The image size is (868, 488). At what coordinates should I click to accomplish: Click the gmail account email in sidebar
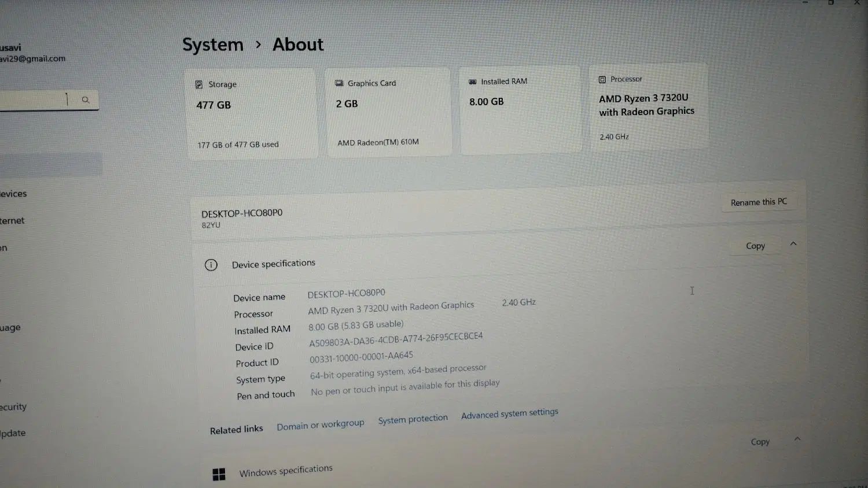(32, 58)
